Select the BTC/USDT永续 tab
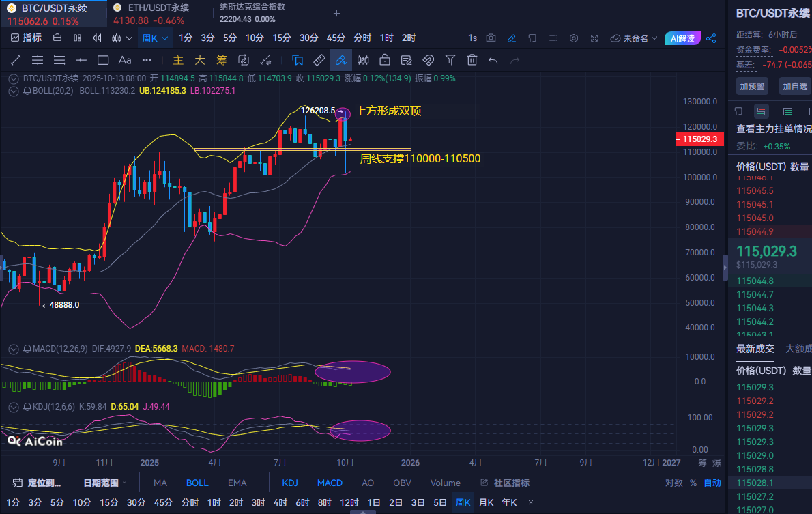The height and width of the screenshot is (514, 812). 55,14
